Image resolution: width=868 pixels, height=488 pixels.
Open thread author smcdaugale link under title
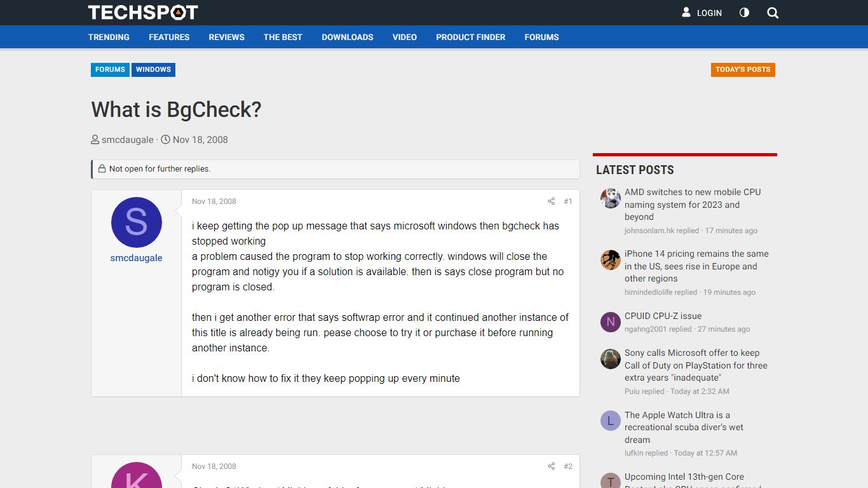128,140
